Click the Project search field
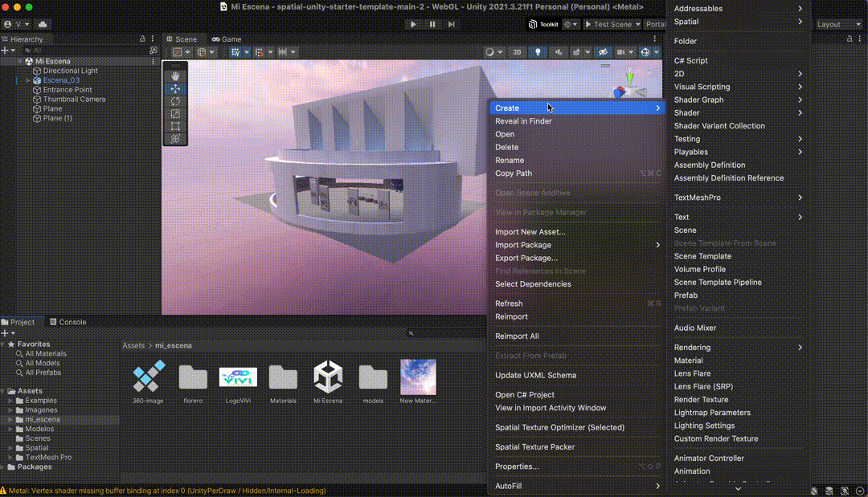 tap(445, 333)
